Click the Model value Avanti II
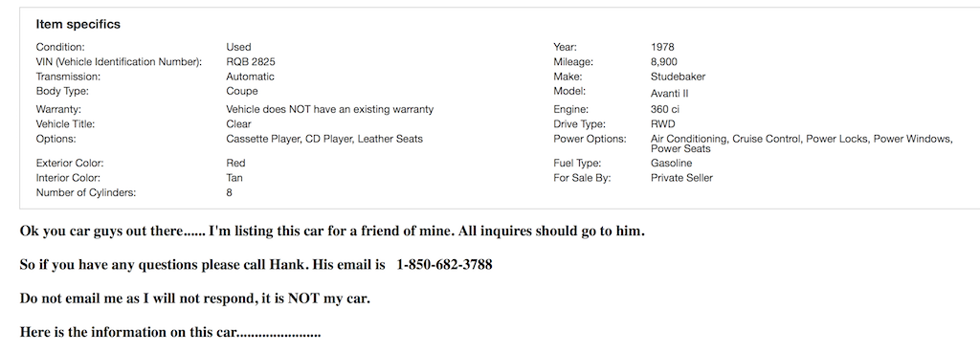Image resolution: width=980 pixels, height=353 pixels. (669, 94)
